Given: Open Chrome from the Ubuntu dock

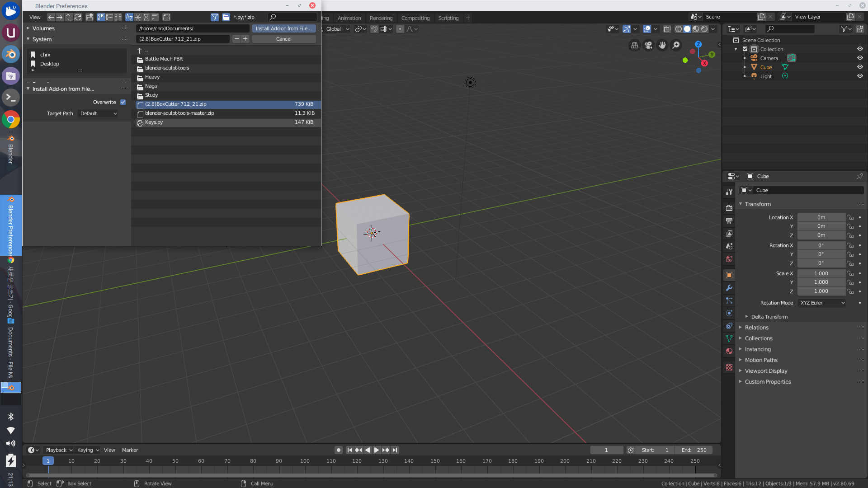Looking at the screenshot, I should 11,120.
